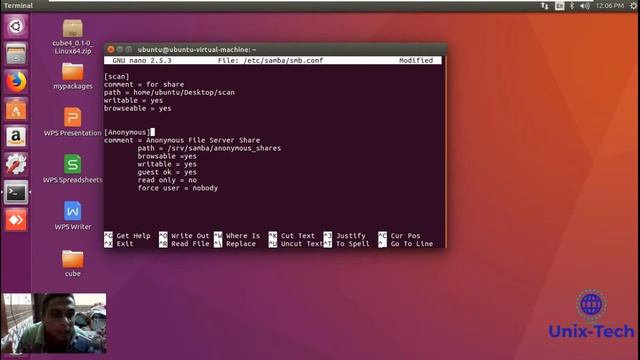640x360 pixels.
Task: Select the cube desktop folder
Action: coord(73,264)
